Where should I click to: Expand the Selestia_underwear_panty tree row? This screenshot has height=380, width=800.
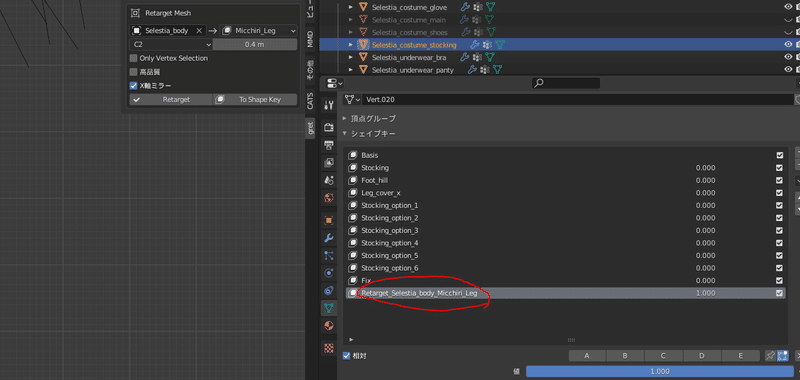(351, 70)
